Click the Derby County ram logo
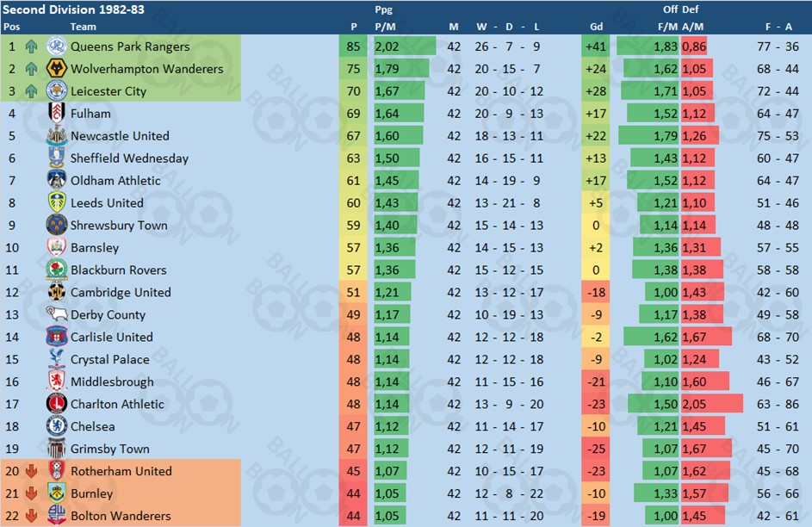812x527 pixels. tap(57, 313)
